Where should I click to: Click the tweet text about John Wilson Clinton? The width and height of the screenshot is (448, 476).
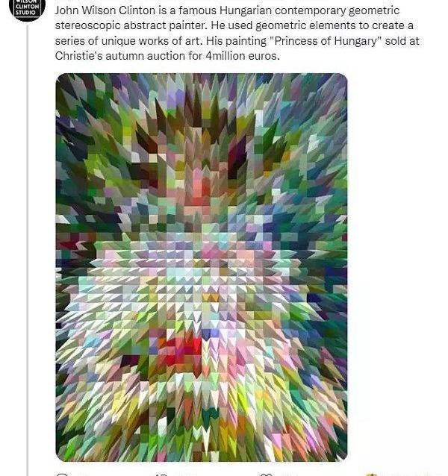tap(237, 33)
